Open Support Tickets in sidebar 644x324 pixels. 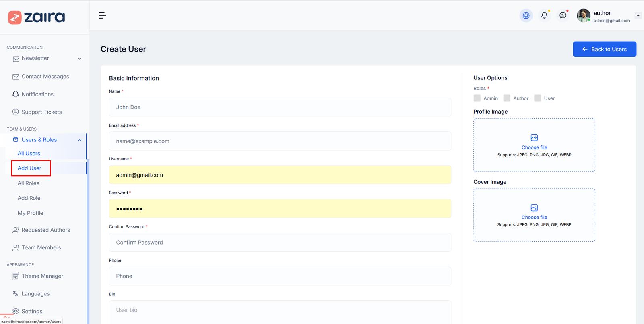click(41, 112)
